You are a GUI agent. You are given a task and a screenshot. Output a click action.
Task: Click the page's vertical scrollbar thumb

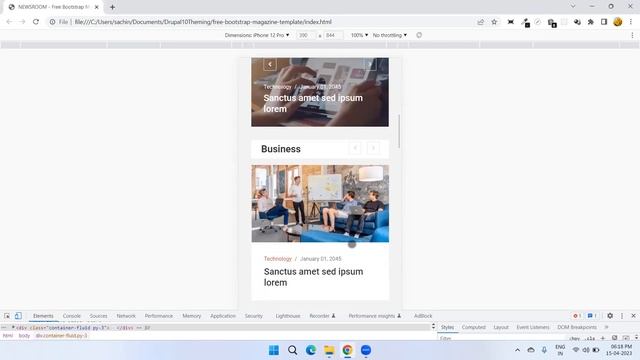(x=399, y=131)
